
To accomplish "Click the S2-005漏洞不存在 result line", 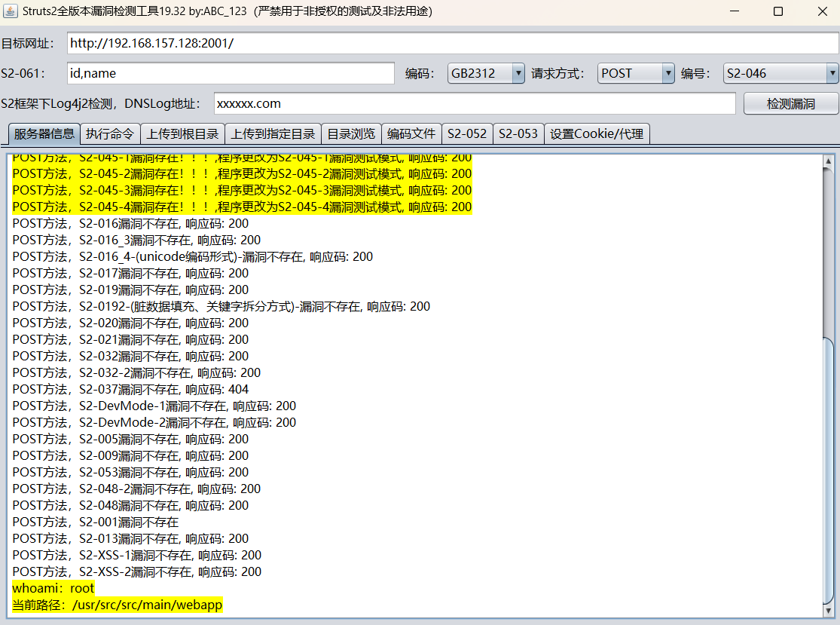I will tap(130, 440).
